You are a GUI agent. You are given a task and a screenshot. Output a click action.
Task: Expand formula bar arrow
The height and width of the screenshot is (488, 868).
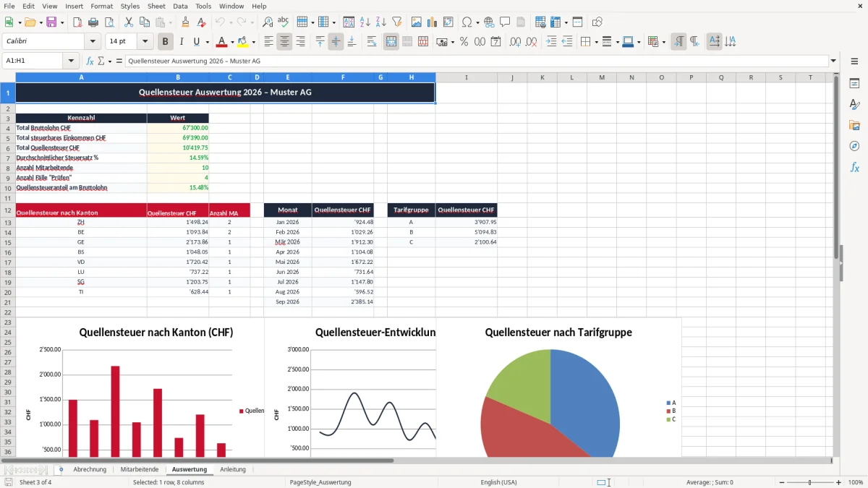tap(833, 61)
